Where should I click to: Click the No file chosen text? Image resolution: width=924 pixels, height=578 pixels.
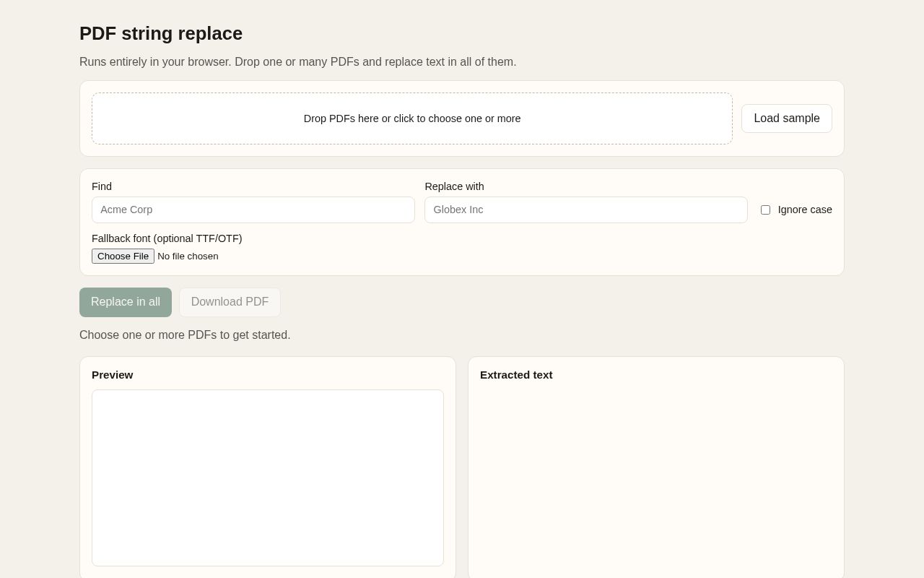(188, 256)
